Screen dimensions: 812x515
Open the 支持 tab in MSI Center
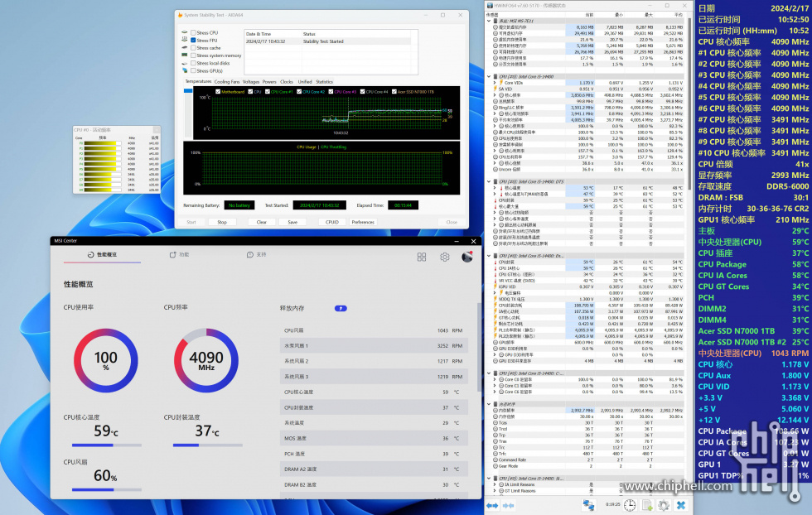pos(257,255)
